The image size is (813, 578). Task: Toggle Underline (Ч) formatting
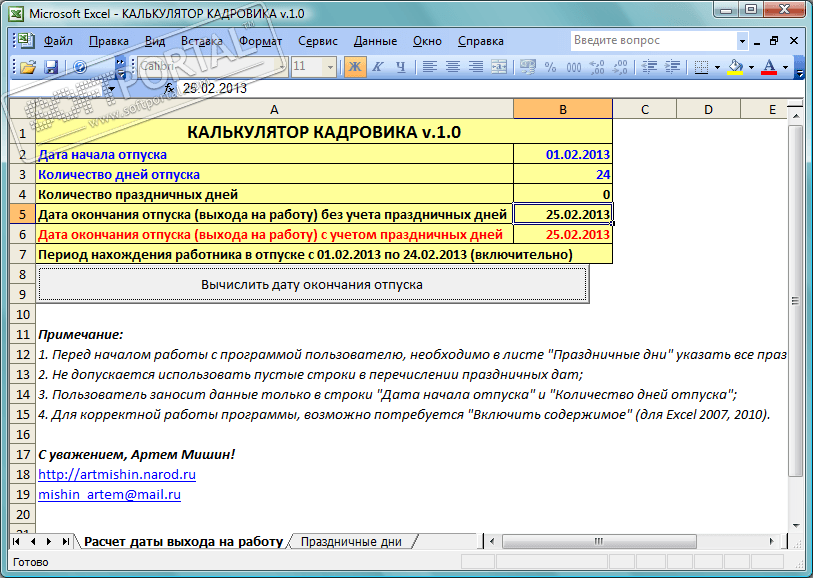point(400,67)
